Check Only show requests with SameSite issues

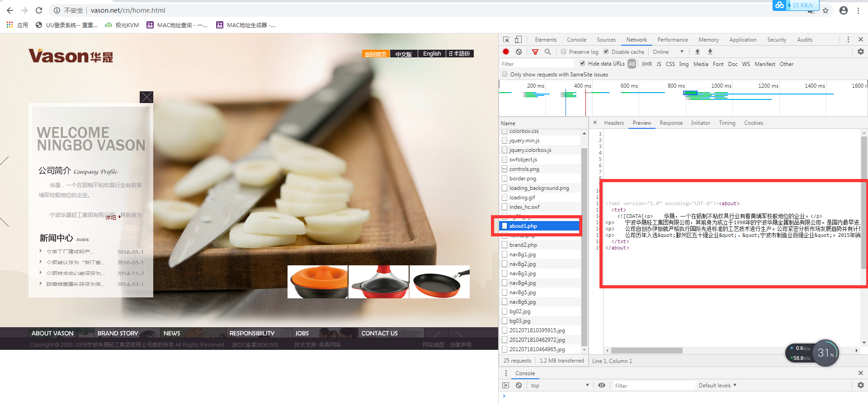[505, 74]
